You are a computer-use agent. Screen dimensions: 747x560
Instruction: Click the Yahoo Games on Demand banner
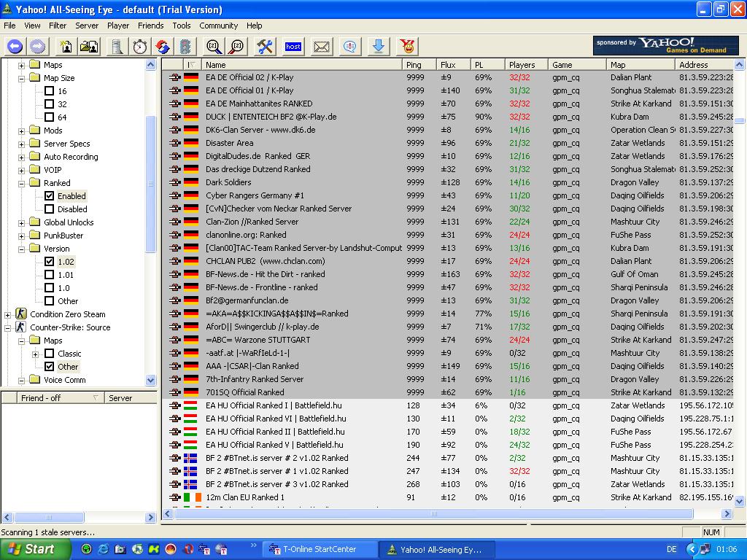pyautogui.click(x=665, y=46)
